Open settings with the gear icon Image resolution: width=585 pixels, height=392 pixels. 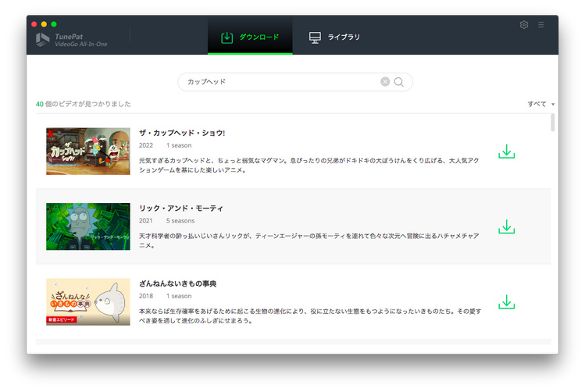click(x=524, y=25)
